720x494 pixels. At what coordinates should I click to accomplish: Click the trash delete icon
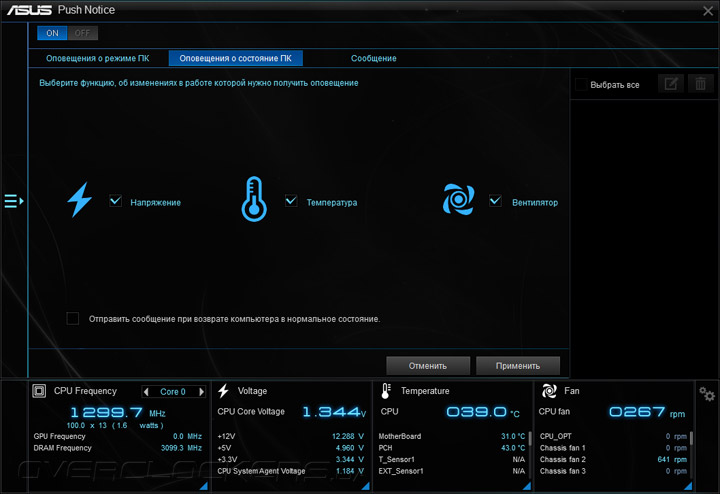click(x=700, y=84)
